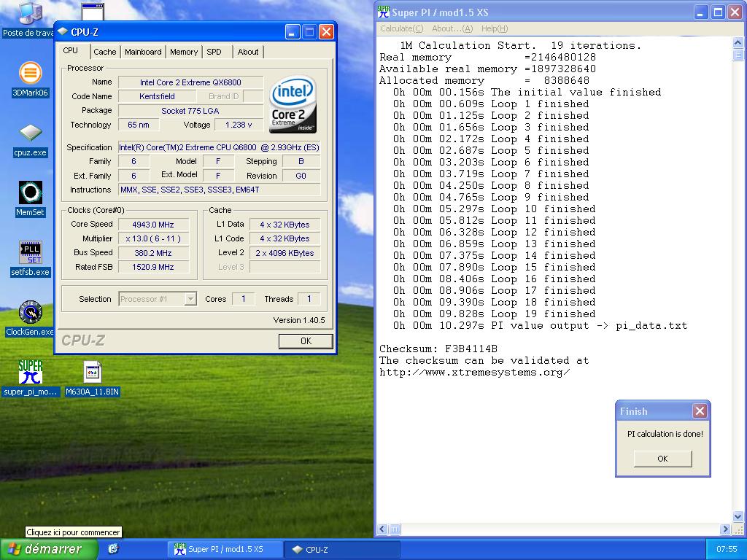Image resolution: width=747 pixels, height=560 pixels.
Task: Open Calculate(C) menu in Super PI
Action: tap(402, 28)
